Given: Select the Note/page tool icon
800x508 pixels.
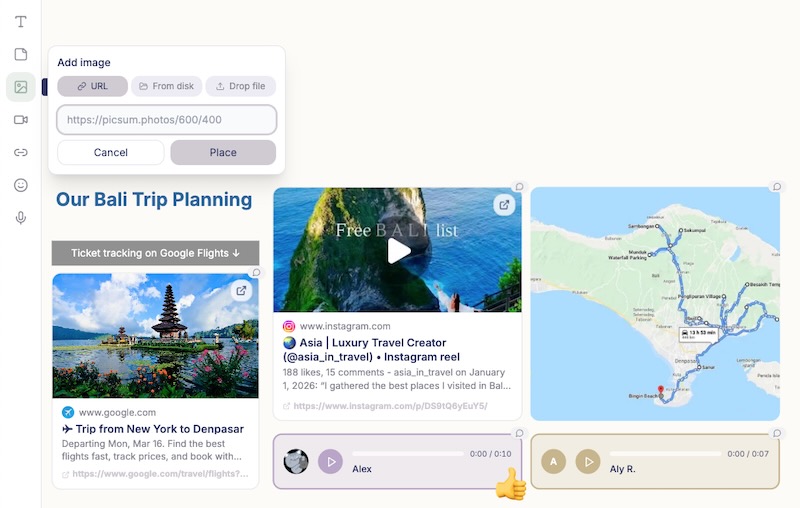Looking at the screenshot, I should pyautogui.click(x=21, y=54).
